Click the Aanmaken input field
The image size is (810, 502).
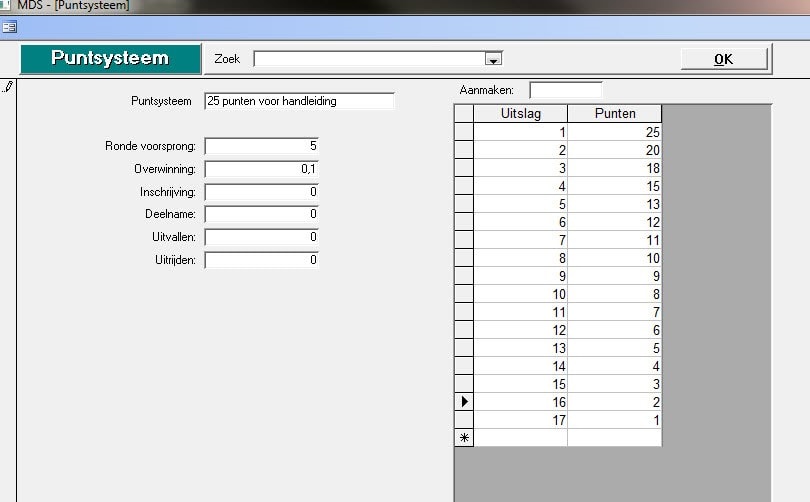coord(566,90)
